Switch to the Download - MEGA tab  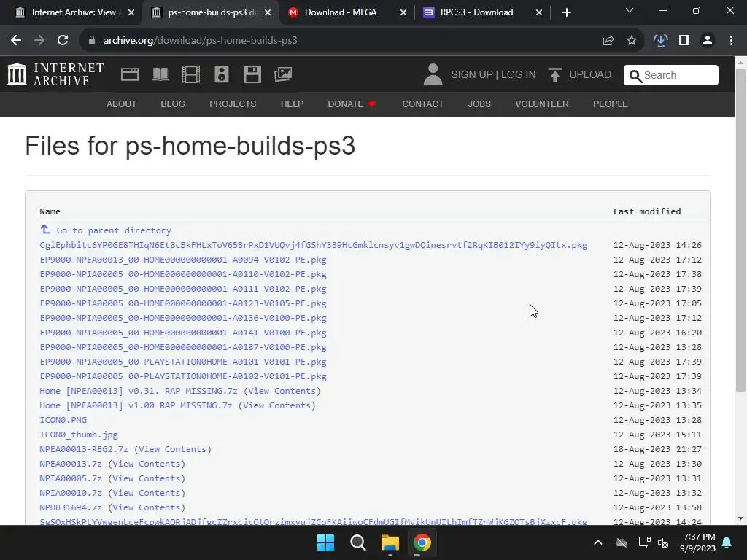[341, 12]
